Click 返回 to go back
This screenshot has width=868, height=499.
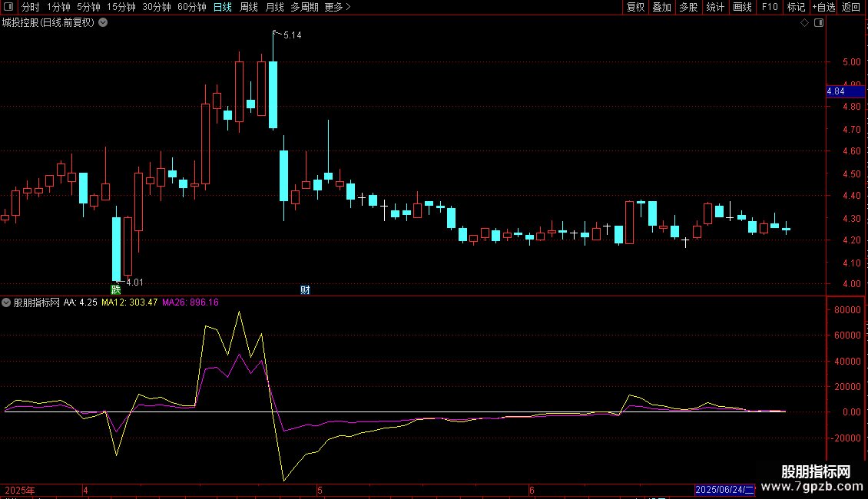851,7
